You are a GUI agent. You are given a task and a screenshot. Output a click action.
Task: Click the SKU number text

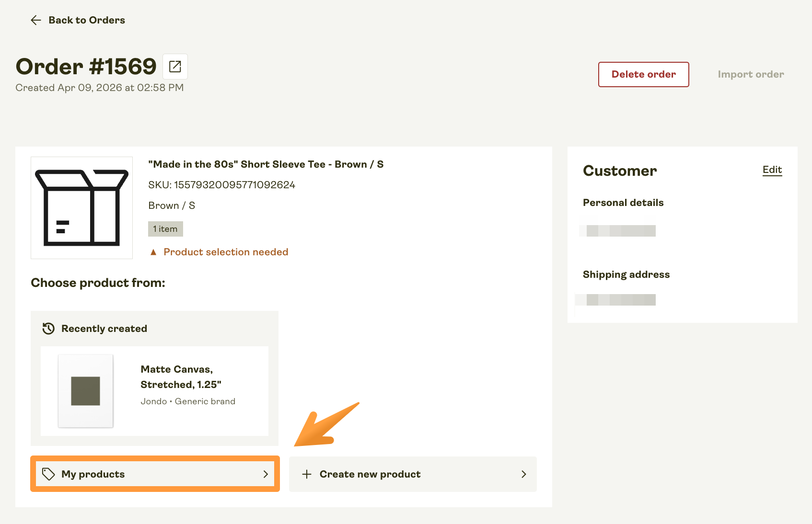pos(221,185)
